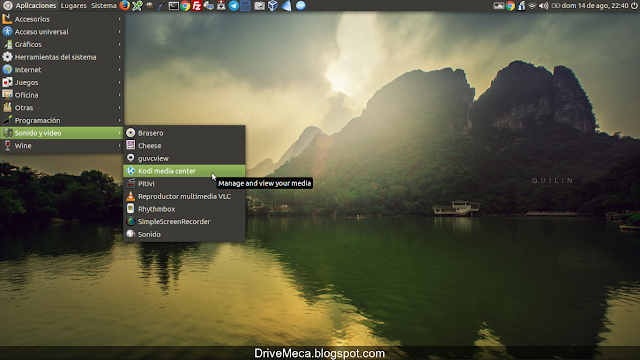Open the Wine submenu
The height and width of the screenshot is (360, 640).
[62, 146]
